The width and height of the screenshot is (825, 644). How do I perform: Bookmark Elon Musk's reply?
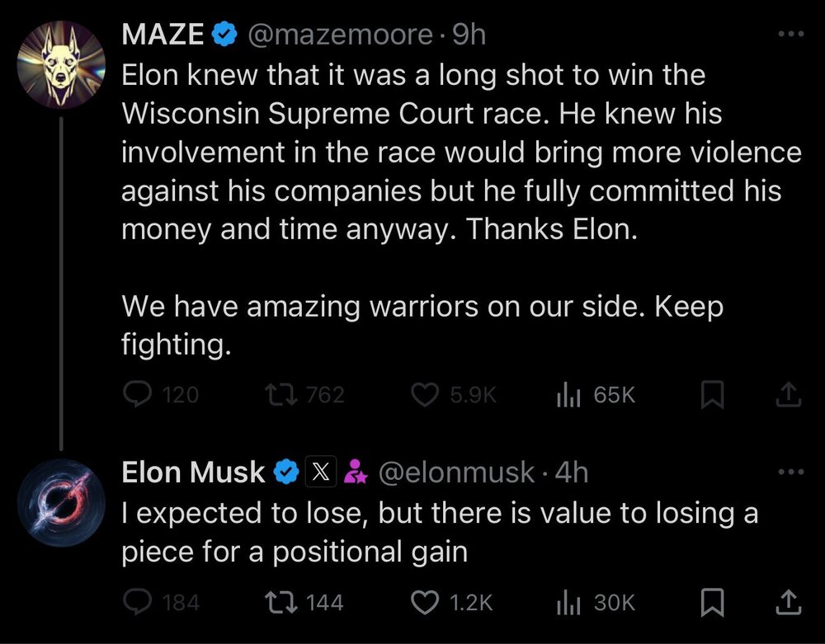[x=710, y=603]
